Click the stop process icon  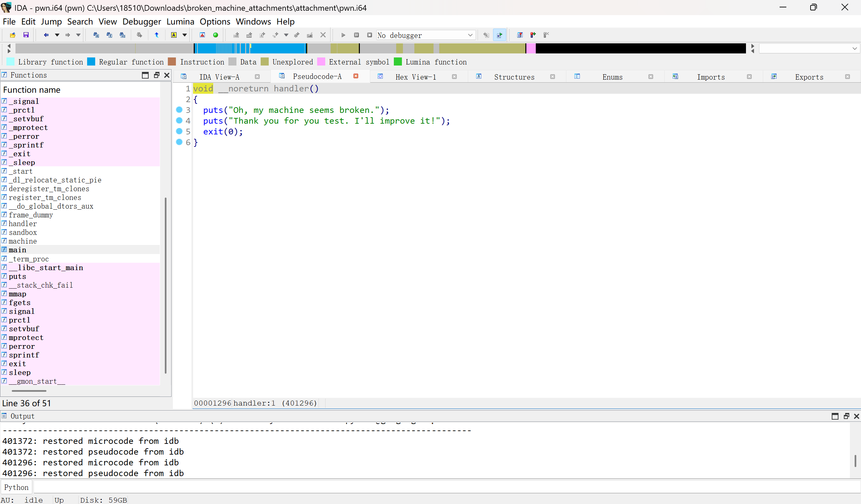coord(369,35)
